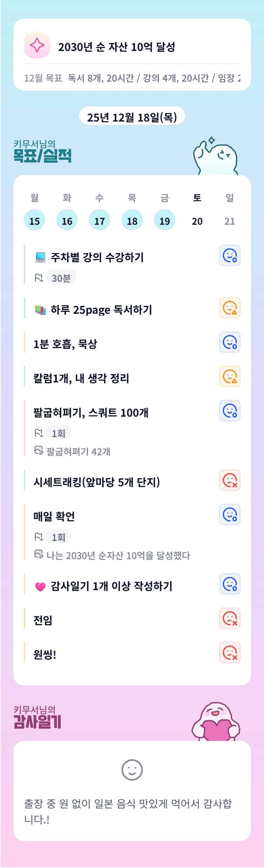Open the 25년 12월 18일(목) date picker

[x=132, y=116]
